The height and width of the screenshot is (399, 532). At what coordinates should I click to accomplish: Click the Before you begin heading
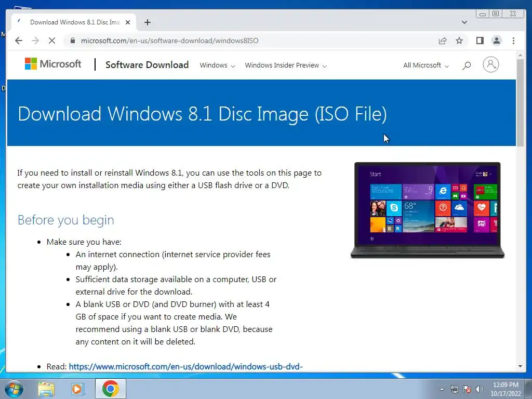(x=66, y=220)
